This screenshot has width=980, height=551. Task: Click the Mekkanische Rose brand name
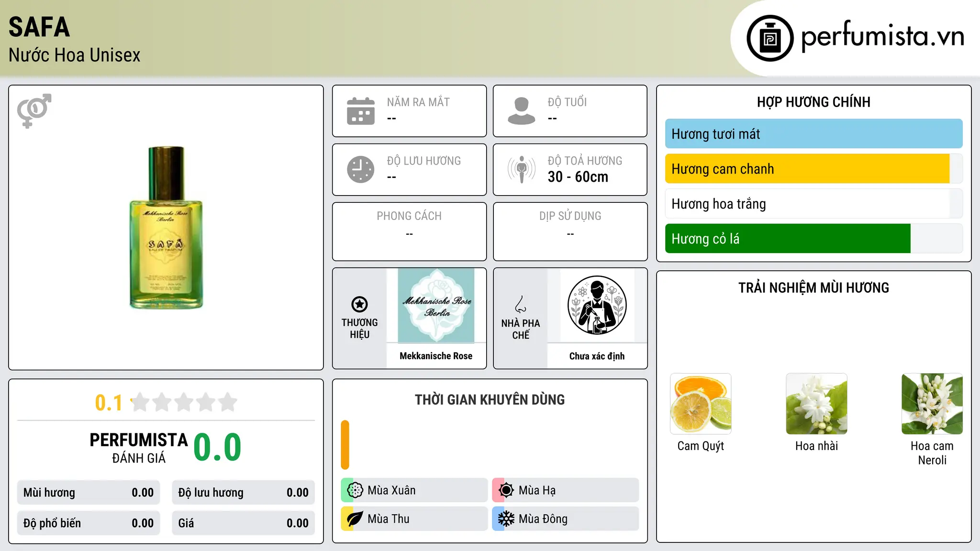(x=436, y=356)
